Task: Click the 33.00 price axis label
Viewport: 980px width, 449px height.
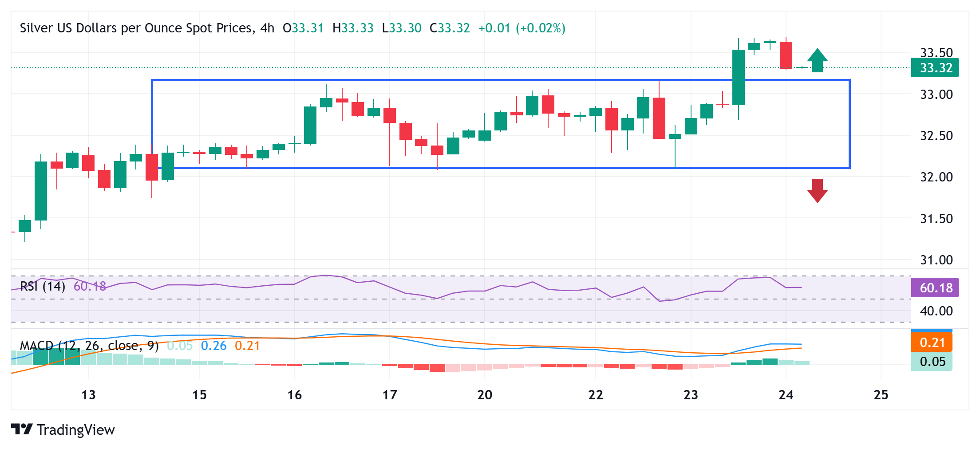Action: (x=937, y=94)
